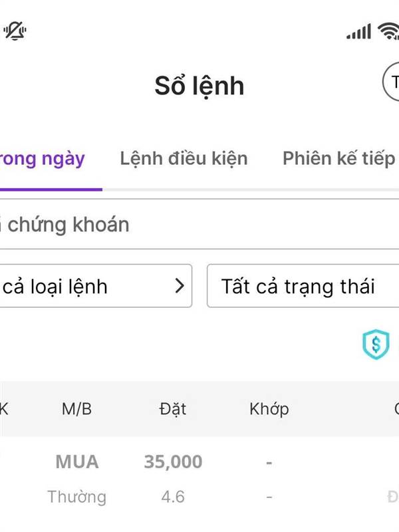Tap the Thường order type label
Screen dimensions: 399x532
76,497
